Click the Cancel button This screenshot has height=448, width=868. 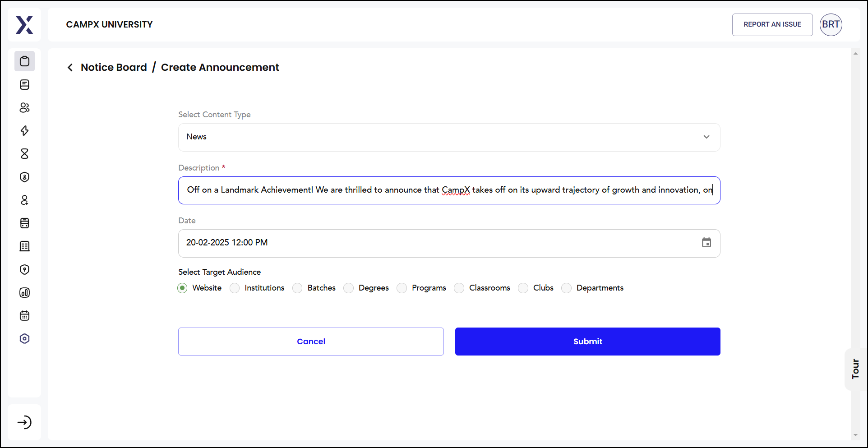tap(311, 342)
